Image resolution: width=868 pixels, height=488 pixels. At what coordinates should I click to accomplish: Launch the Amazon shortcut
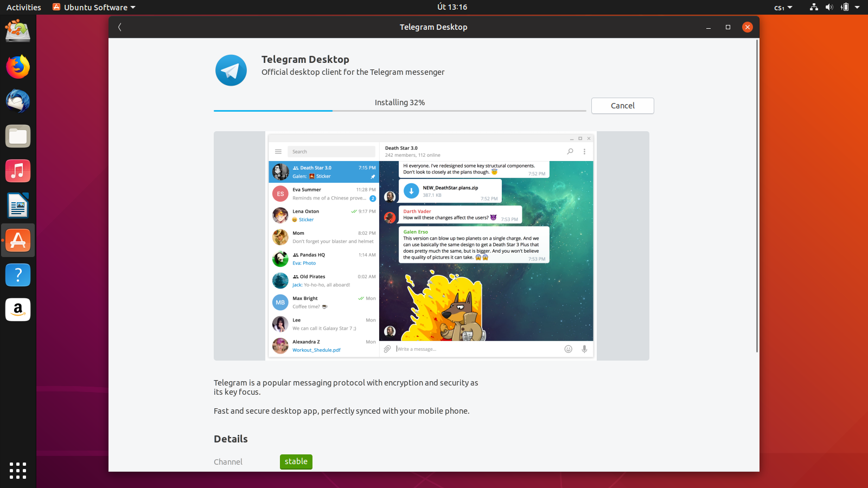click(x=18, y=310)
